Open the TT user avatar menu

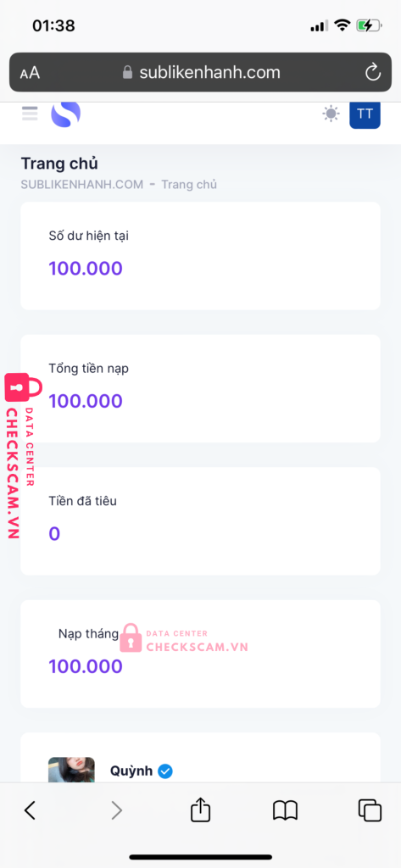(365, 114)
